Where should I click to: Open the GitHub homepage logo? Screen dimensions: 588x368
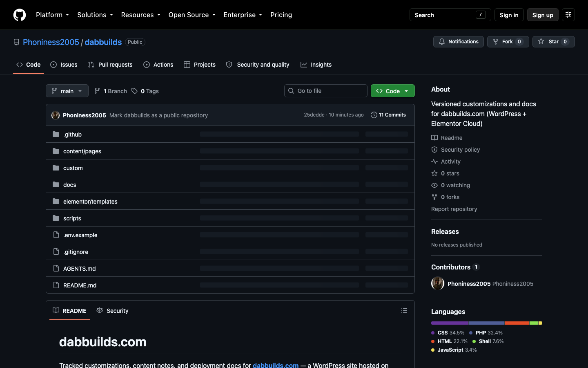pos(20,15)
